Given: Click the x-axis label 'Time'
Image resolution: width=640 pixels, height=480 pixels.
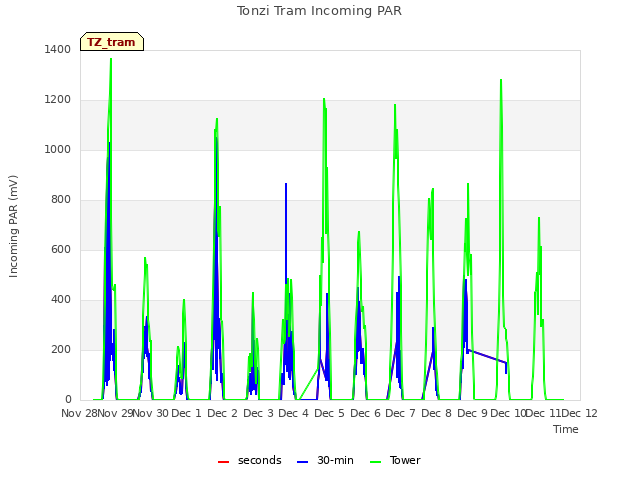Looking at the screenshot, I should click(566, 429).
